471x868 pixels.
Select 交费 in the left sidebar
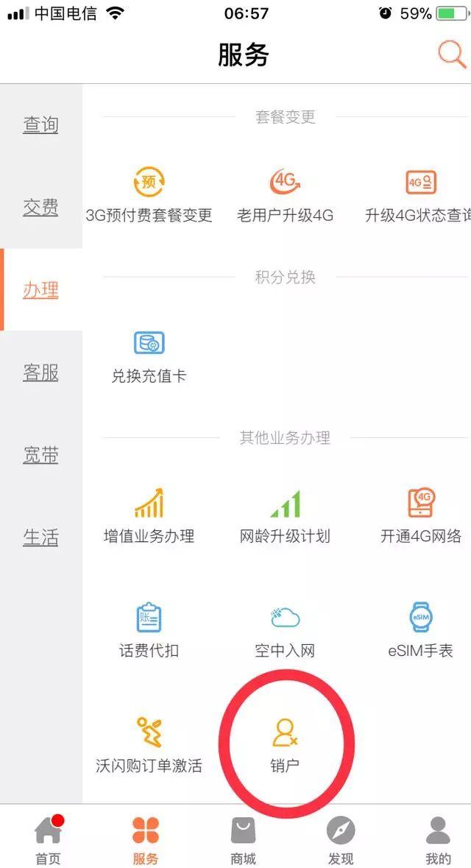pyautogui.click(x=41, y=208)
